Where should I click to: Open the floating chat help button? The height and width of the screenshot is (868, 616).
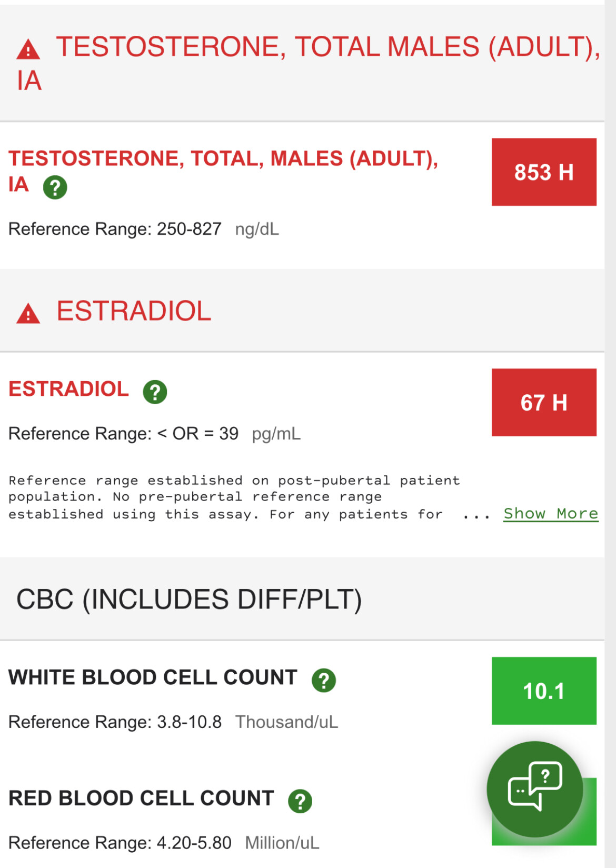[535, 789]
